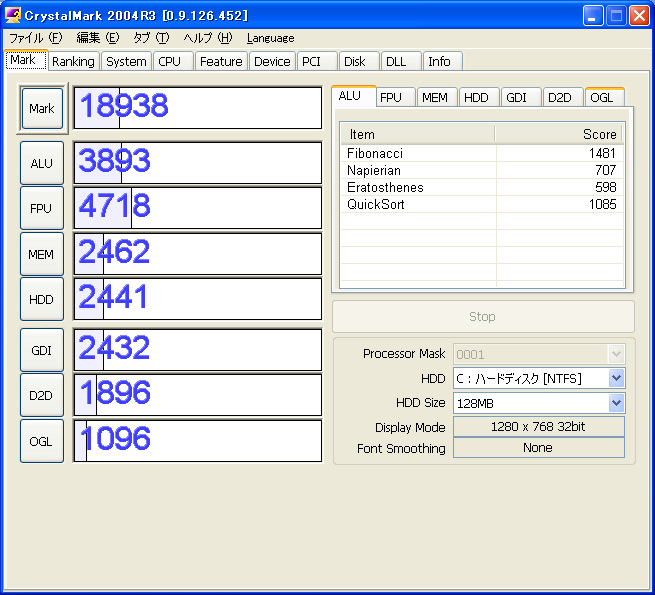Select the GDI results sub-tab
Image resolution: width=655 pixels, height=595 pixels.
[x=520, y=97]
